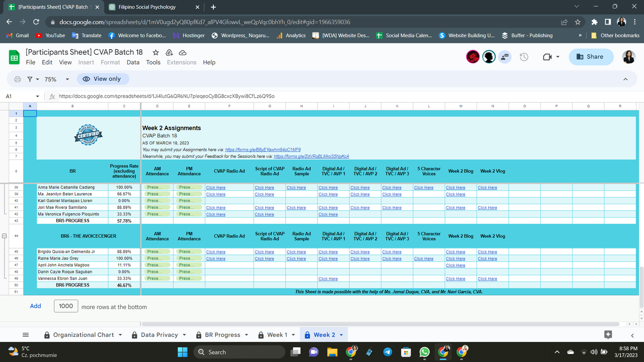Screen dimensions: 644x362
Task: Open the Meet camera dropdown arrow
Action: pos(558,57)
